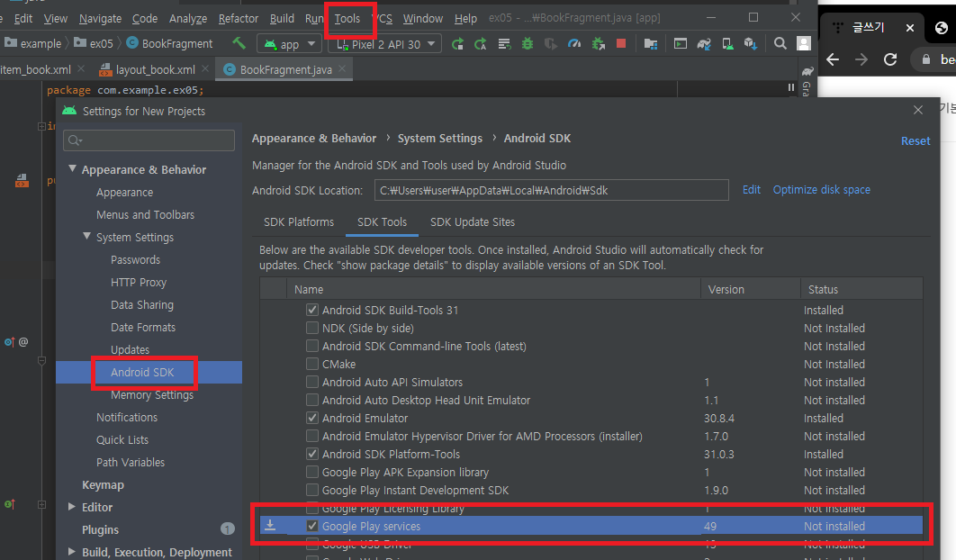The width and height of the screenshot is (956, 560).
Task: Click the Run Anything toolbar icon
Action: coord(681,43)
